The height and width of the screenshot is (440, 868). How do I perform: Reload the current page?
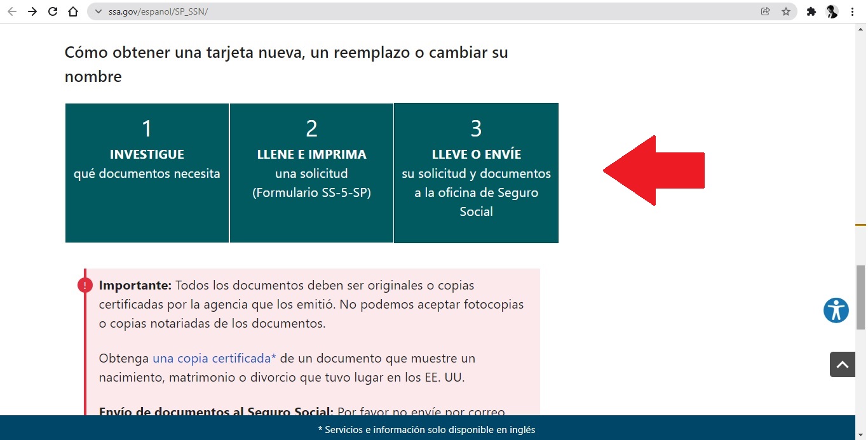click(x=53, y=11)
